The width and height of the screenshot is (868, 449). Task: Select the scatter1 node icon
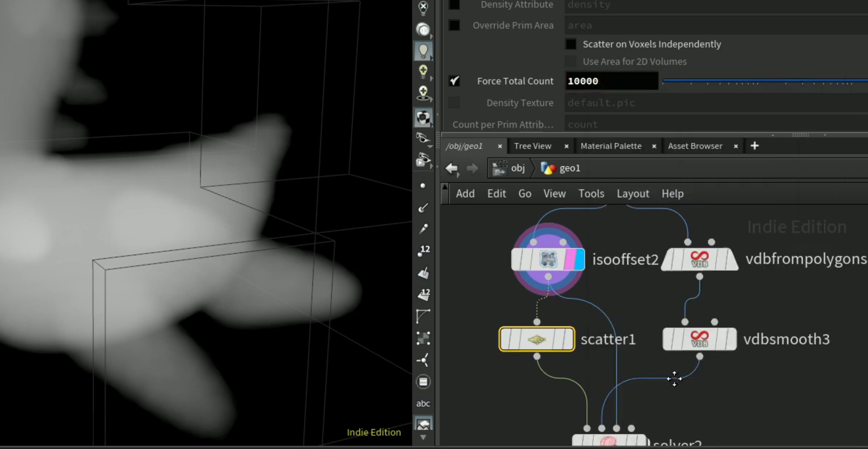click(x=537, y=339)
